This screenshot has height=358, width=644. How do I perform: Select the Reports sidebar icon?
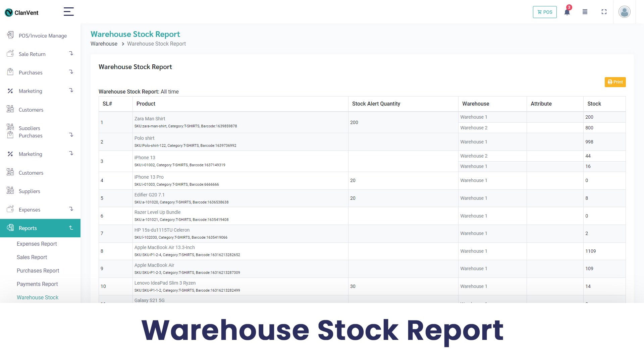click(10, 228)
